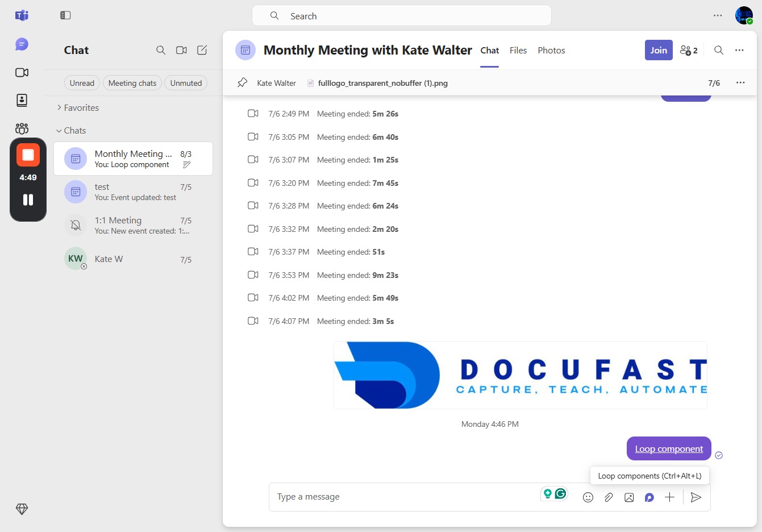Open the Meet video camera app in the sidebar
Screen dimensions: 762x532
pyautogui.click(x=22, y=72)
